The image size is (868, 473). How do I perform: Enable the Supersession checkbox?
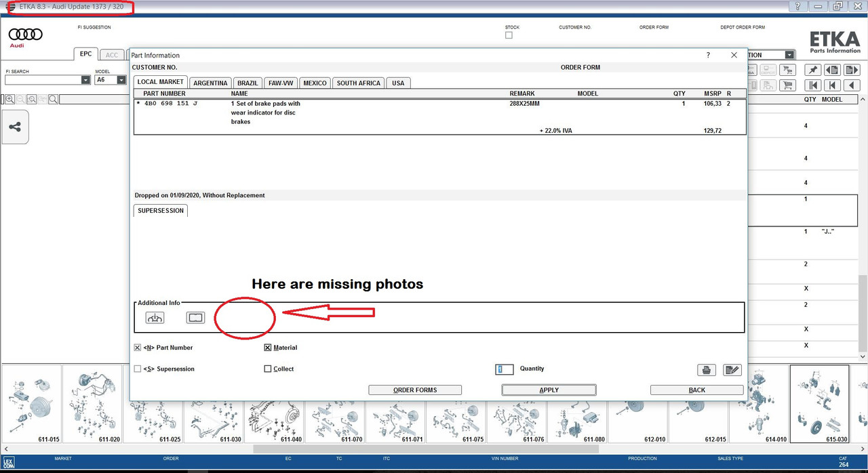point(138,369)
